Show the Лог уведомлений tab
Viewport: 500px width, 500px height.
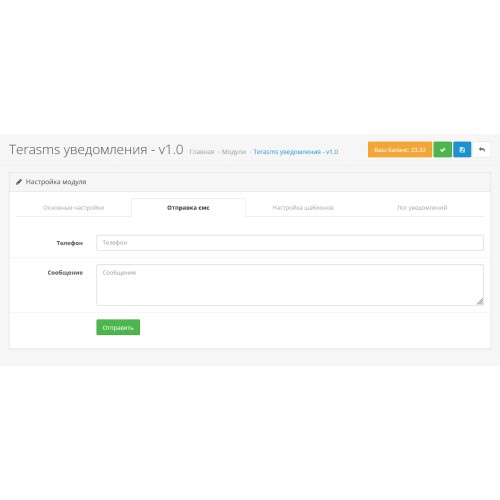(422, 208)
